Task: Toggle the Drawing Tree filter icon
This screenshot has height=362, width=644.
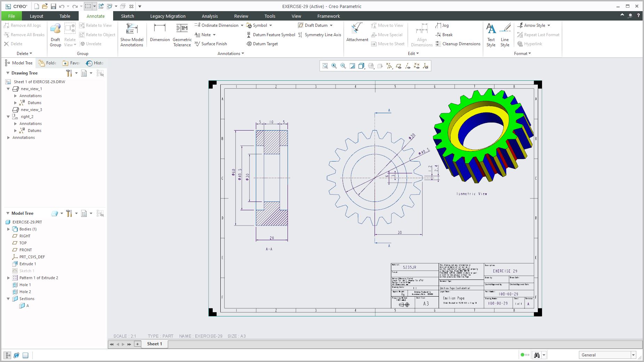Action: click(100, 73)
